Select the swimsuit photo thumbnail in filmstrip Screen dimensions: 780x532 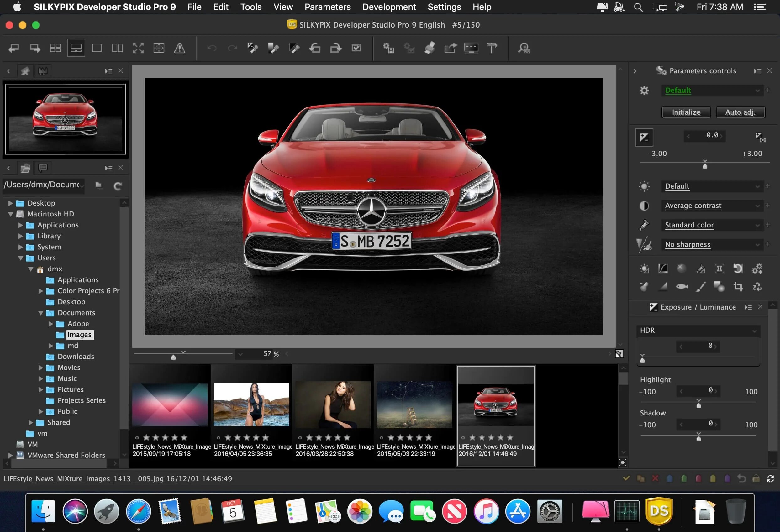tap(251, 404)
